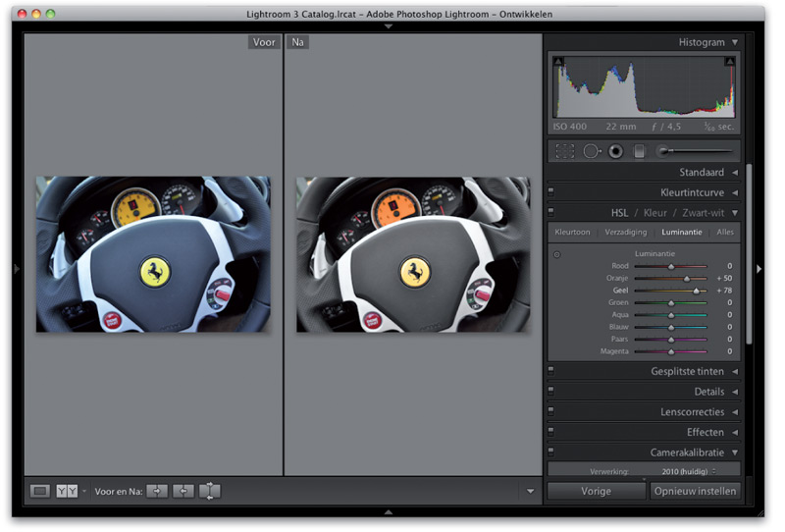Click the right panel vertical scrollbar

(x=749, y=254)
